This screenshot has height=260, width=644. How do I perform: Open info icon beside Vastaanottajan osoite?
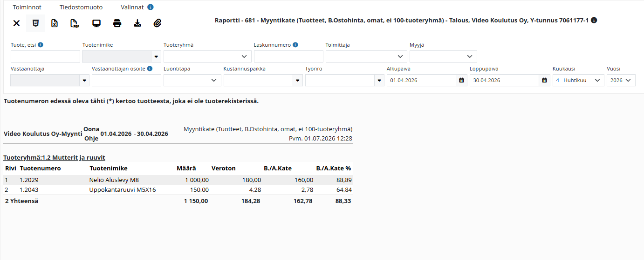pyautogui.click(x=150, y=69)
